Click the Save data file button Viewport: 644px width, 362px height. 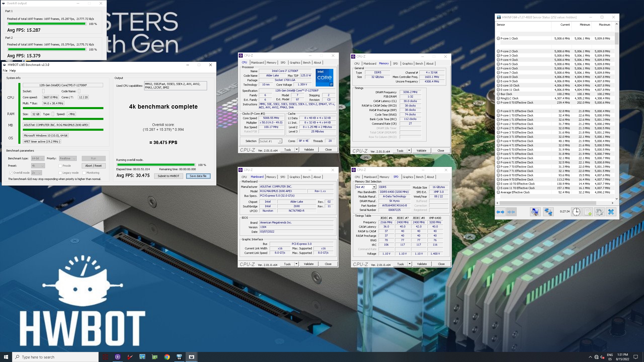click(x=198, y=176)
